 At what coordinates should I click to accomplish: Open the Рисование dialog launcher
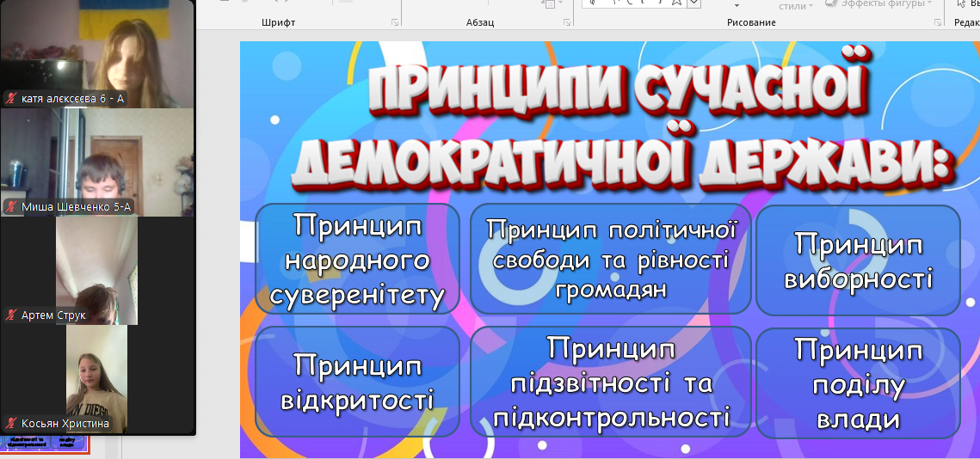[936, 22]
